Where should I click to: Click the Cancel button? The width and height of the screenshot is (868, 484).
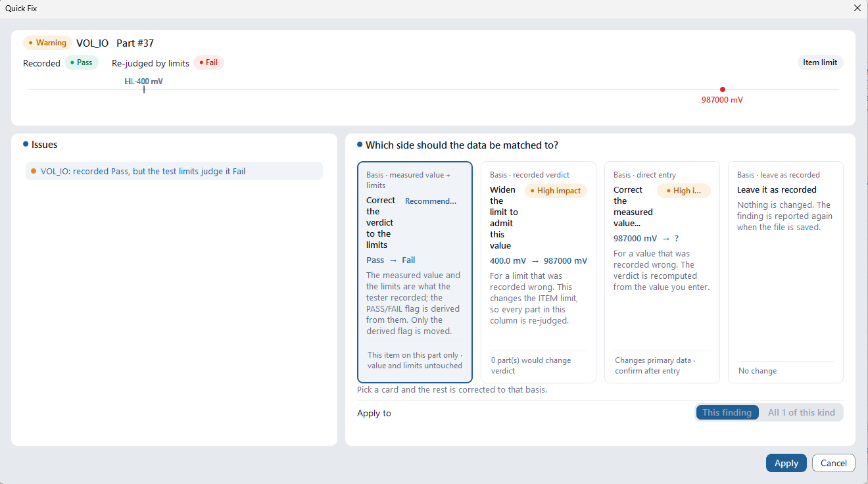click(834, 463)
